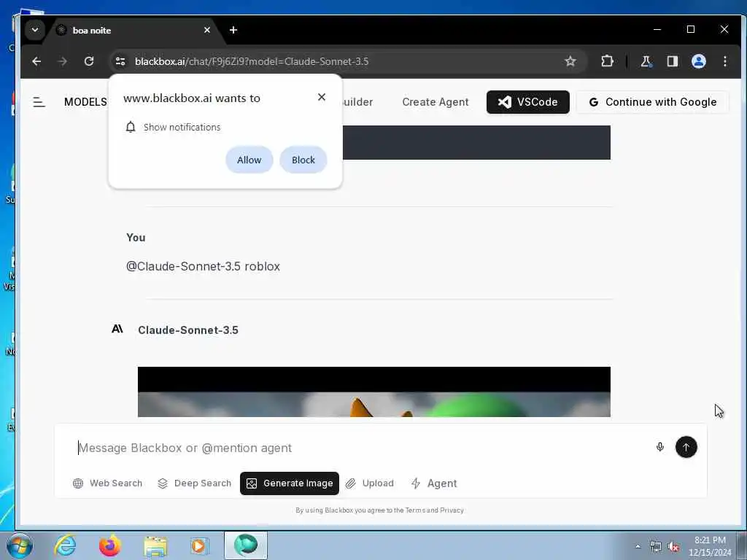Click the forward navigation arrow
This screenshot has height=560, width=747.
[63, 61]
